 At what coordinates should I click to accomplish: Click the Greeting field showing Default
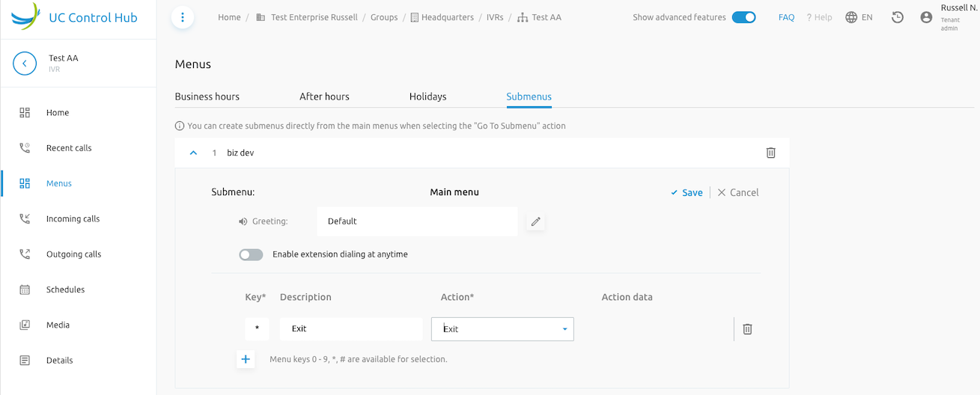(x=417, y=221)
